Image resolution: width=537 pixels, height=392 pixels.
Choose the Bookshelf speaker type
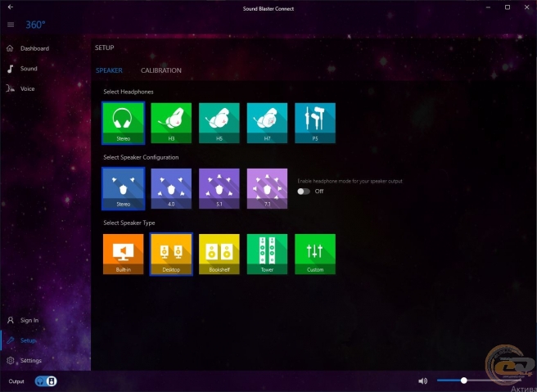(219, 254)
